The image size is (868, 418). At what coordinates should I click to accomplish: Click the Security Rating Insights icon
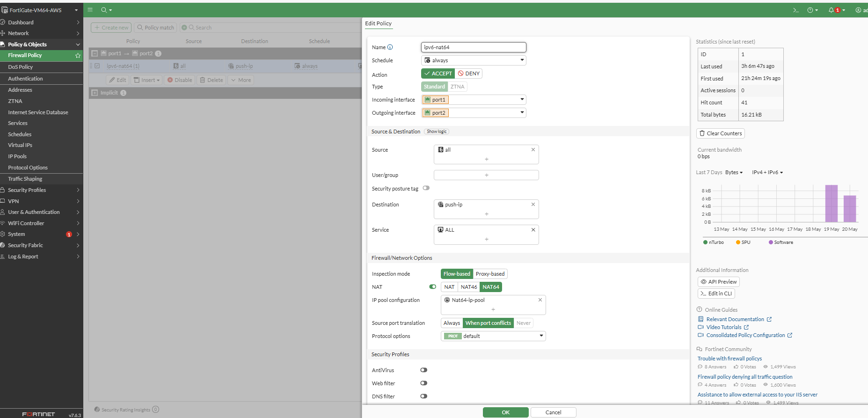tap(97, 410)
